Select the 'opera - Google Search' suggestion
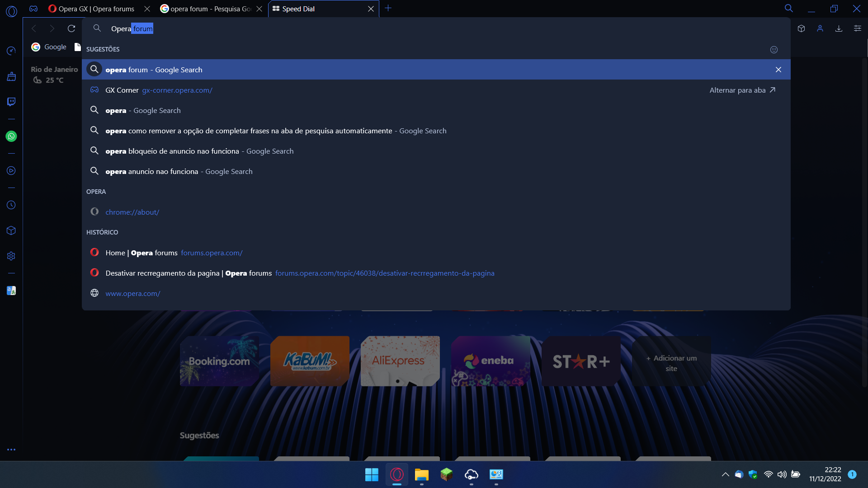The height and width of the screenshot is (488, 868). coord(436,110)
